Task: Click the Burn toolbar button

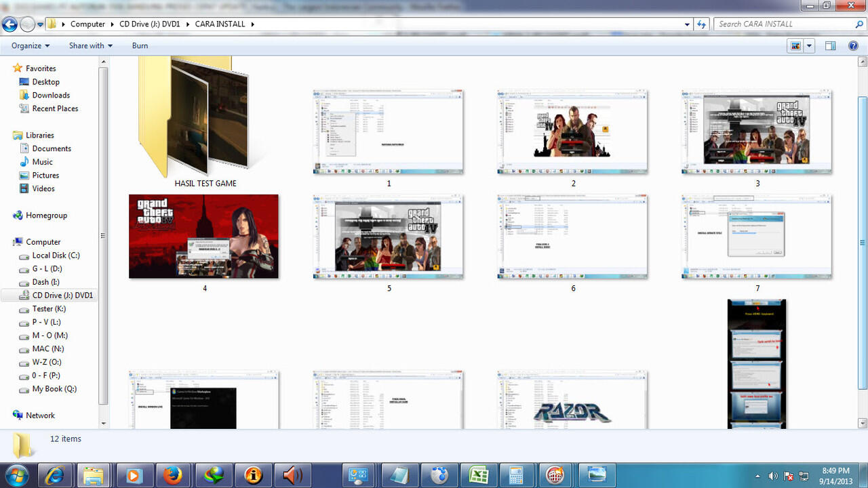Action: [x=140, y=45]
